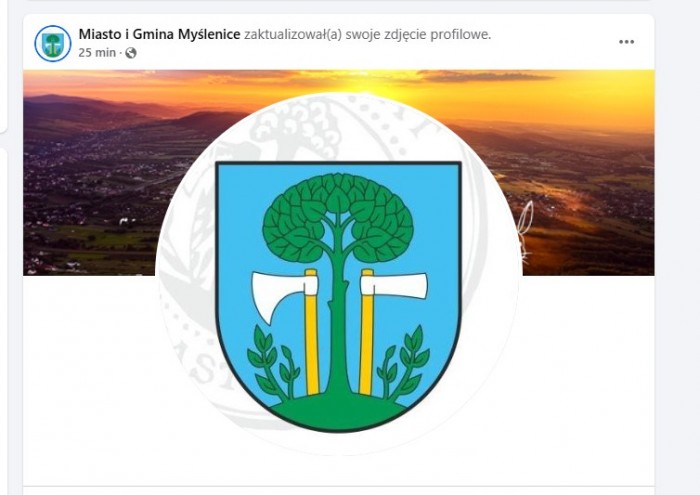The width and height of the screenshot is (700, 495).
Task: Click 'zaktualizował(a) swoje zdjęcie profilowe' text
Action: click(367, 34)
